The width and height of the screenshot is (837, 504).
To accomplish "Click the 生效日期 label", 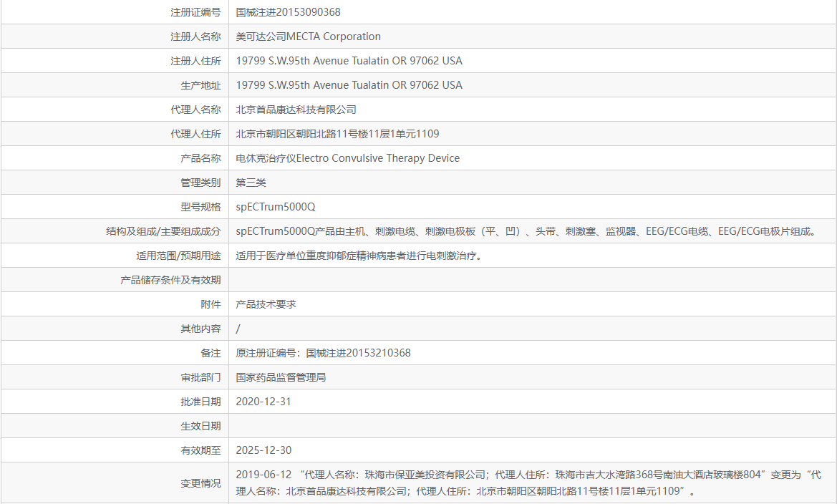I will [x=200, y=426].
